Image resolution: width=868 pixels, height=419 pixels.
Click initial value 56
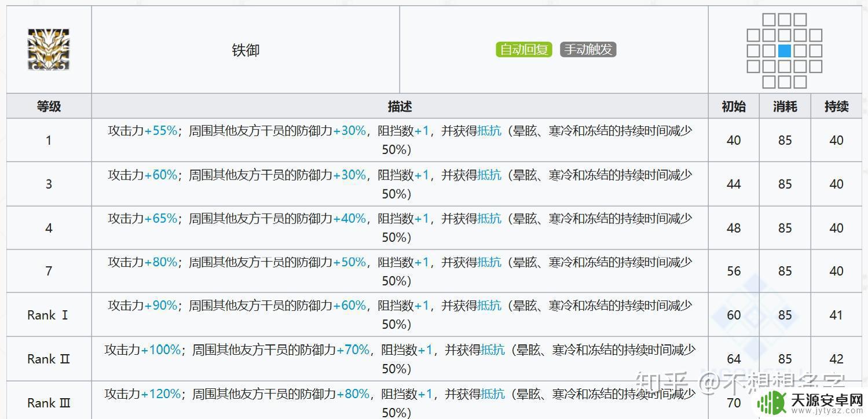(734, 271)
